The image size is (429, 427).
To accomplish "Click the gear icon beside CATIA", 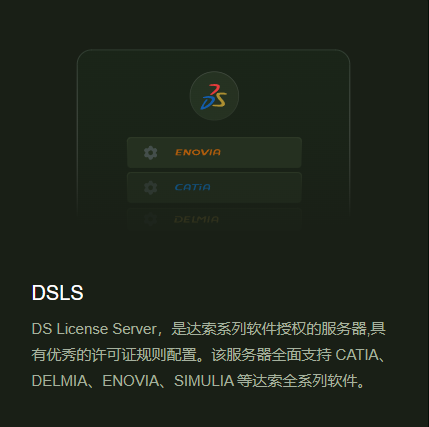I will point(150,188).
